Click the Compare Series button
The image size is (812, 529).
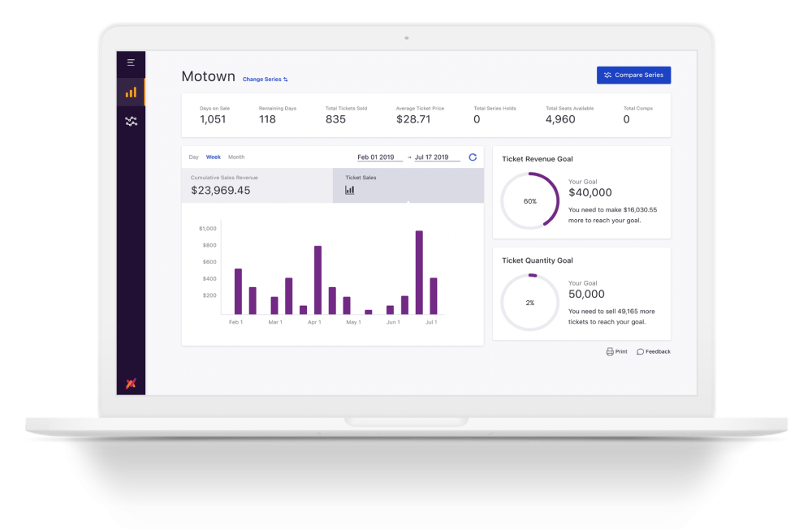pyautogui.click(x=633, y=75)
